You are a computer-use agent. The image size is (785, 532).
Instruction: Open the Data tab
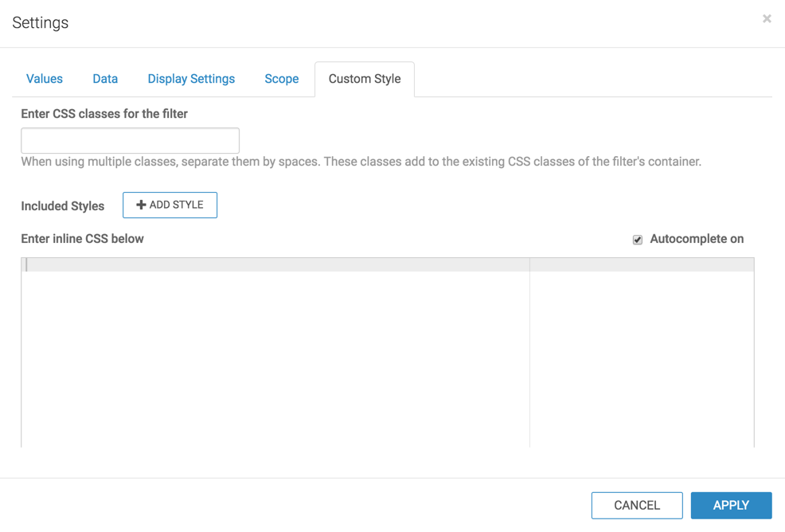click(x=105, y=79)
